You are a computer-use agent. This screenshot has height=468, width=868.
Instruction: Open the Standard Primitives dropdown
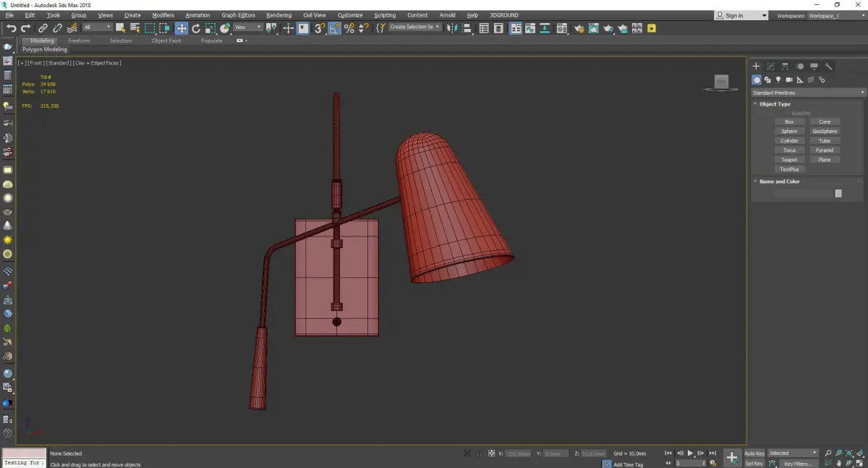[x=808, y=93]
